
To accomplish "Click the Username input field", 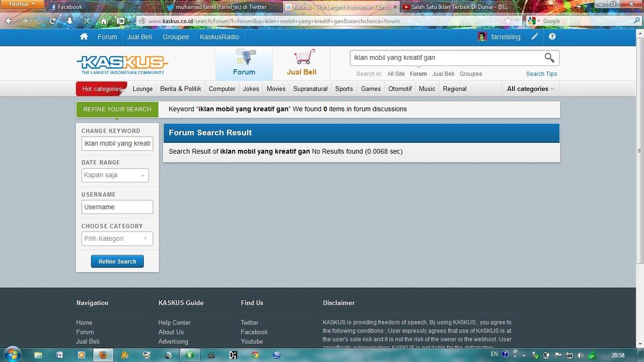I will tap(117, 207).
